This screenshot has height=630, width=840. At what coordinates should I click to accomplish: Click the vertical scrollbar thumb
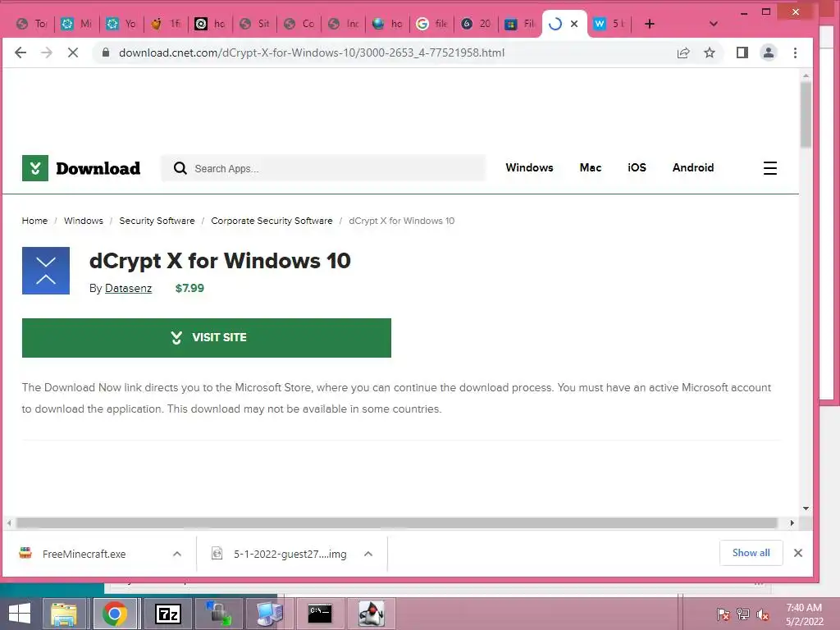click(806, 115)
